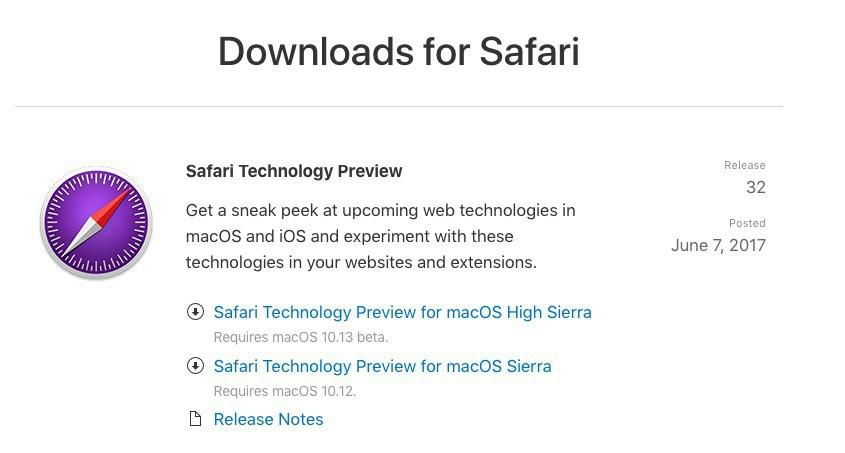
Task: Click the purple Safari Technology Preview compass icon
Action: point(95,223)
